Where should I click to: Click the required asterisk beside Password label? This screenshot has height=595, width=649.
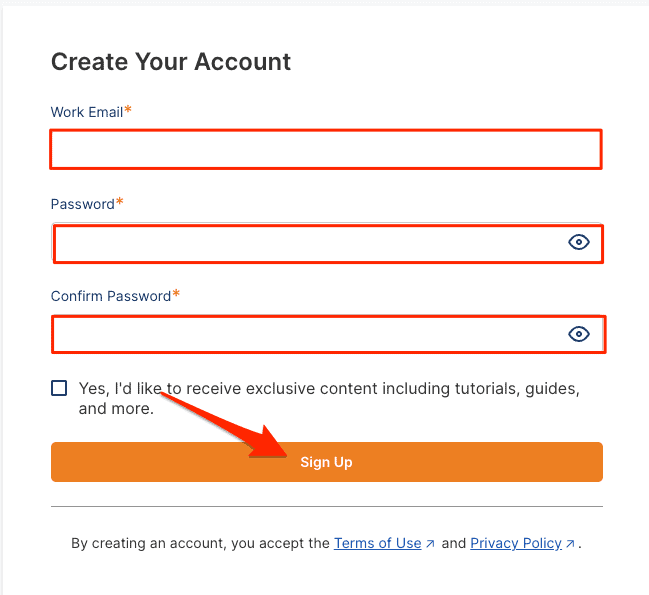(x=120, y=203)
